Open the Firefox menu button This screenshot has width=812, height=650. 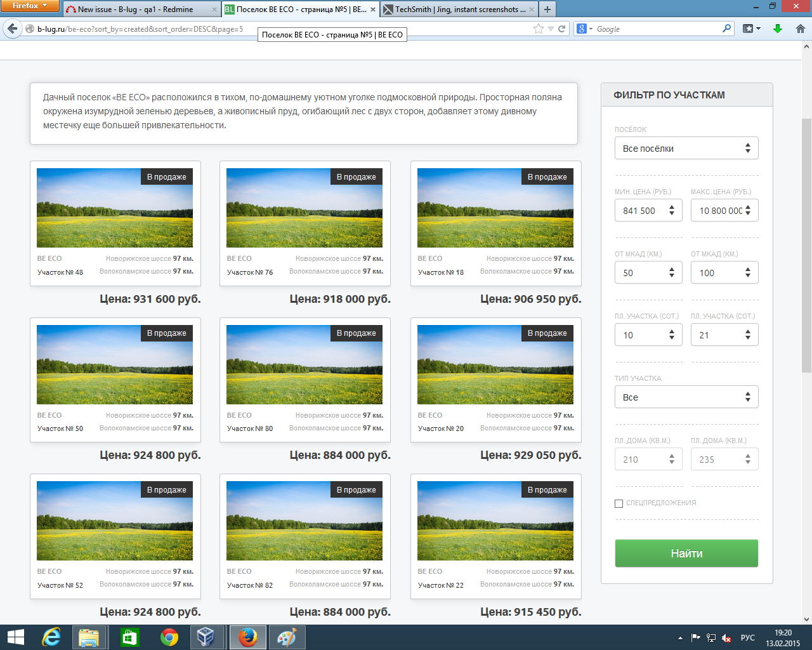[x=30, y=6]
